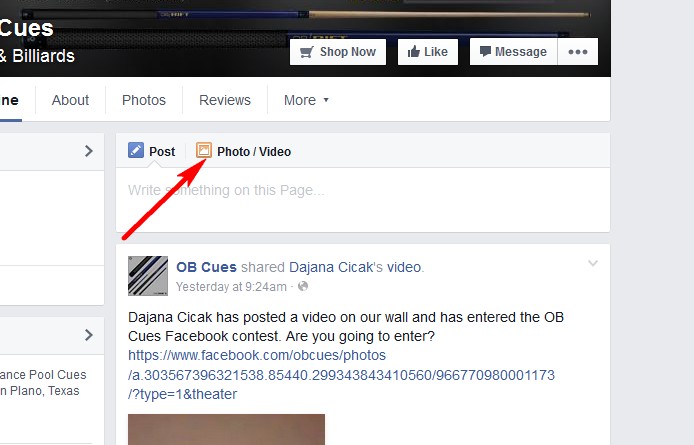Open the post options chevron menu
The image size is (694, 445).
pyautogui.click(x=593, y=263)
